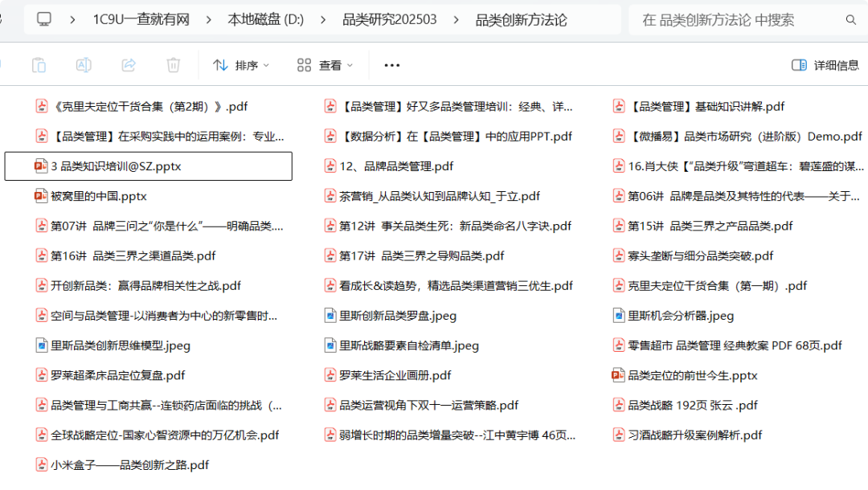868x490 pixels.
Task: Click the PowerPoint icon beside 品类定位的前世今生.pptx
Action: tap(619, 374)
